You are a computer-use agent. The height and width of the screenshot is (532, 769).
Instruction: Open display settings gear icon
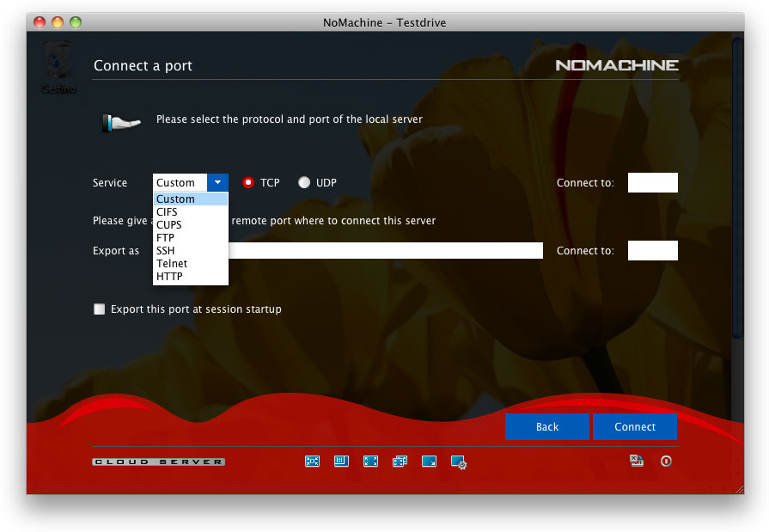[459, 462]
